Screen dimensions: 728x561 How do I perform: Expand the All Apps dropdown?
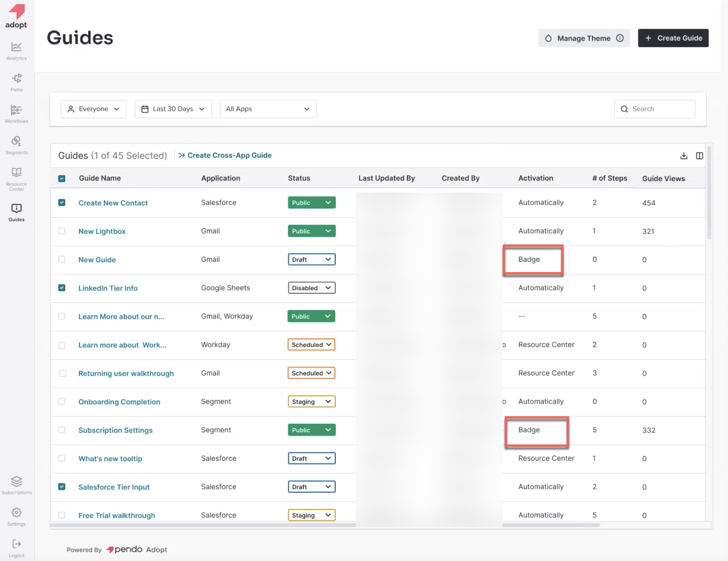pos(268,109)
